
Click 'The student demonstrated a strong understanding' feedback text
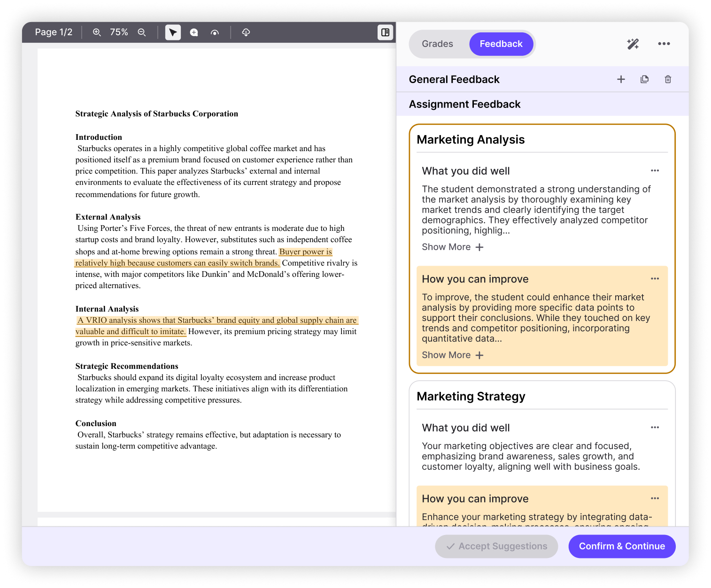[x=536, y=210]
